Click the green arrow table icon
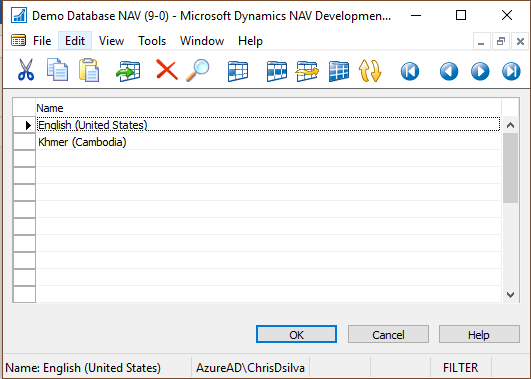Image resolution: width=531 pixels, height=379 pixels. (x=128, y=71)
